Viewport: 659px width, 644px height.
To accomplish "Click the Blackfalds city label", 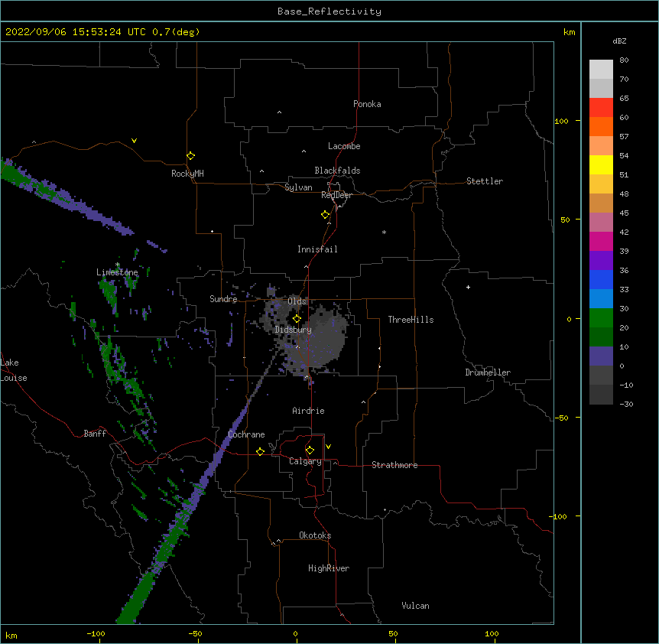I will [337, 171].
